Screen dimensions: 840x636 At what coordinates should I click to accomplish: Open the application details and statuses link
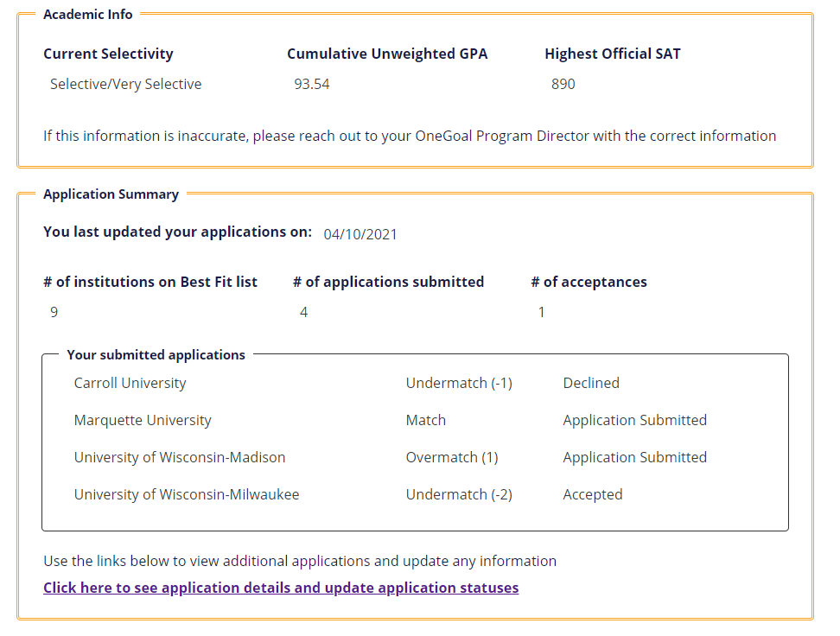[x=281, y=588]
